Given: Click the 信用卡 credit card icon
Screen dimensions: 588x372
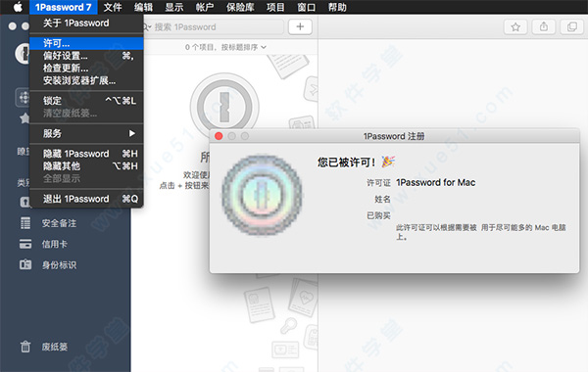Looking at the screenshot, I should coord(25,244).
